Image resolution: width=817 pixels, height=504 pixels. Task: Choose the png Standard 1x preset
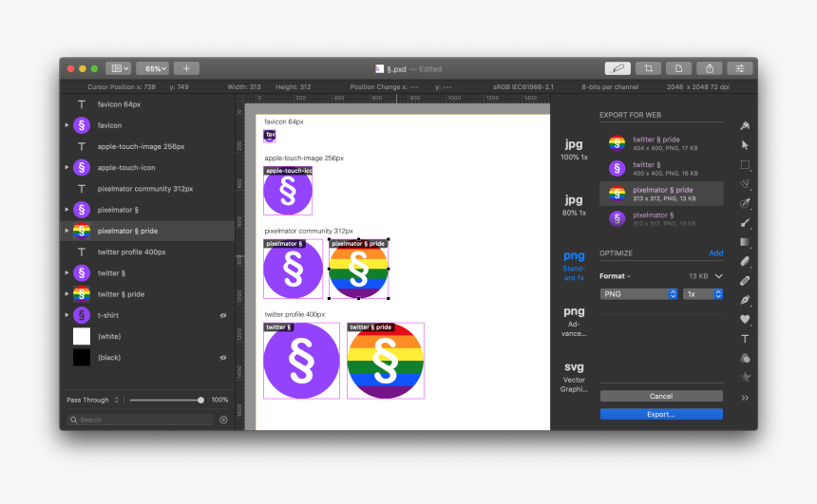pyautogui.click(x=574, y=265)
